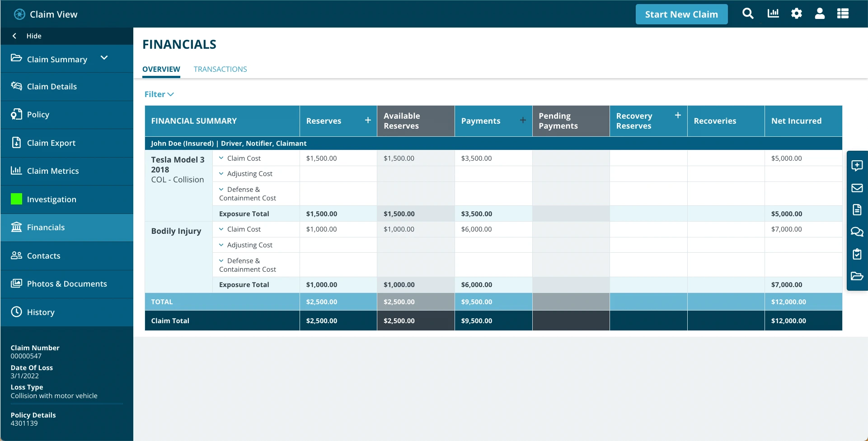Hide the left sidebar
This screenshot has width=868, height=441.
pos(27,36)
